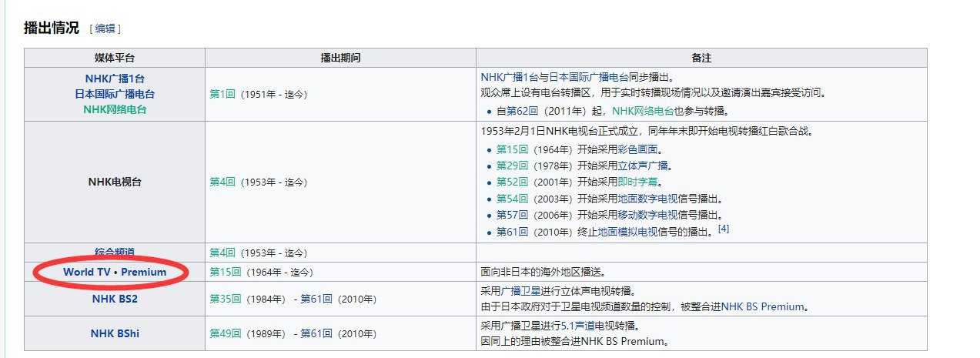Open the NHK BShi link
This screenshot has height=358, width=980.
click(115, 333)
